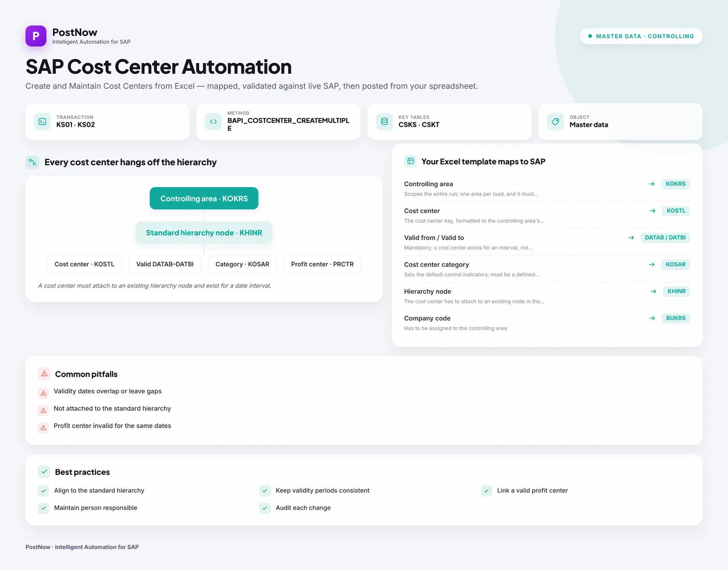The height and width of the screenshot is (570, 728).
Task: Select the 'Standard hierarchy node · KHINR' node
Action: click(204, 233)
